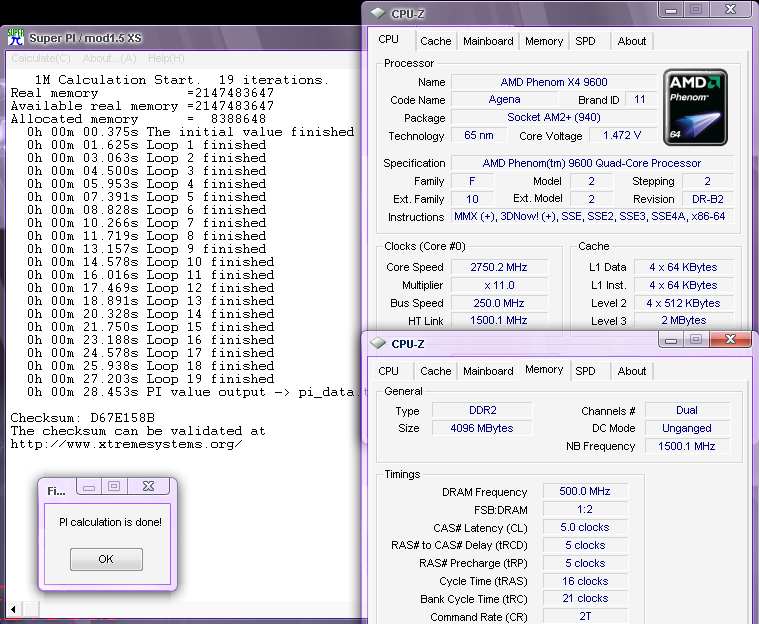Minimize the finish dialog box
This screenshot has width=759, height=624.
(89, 486)
